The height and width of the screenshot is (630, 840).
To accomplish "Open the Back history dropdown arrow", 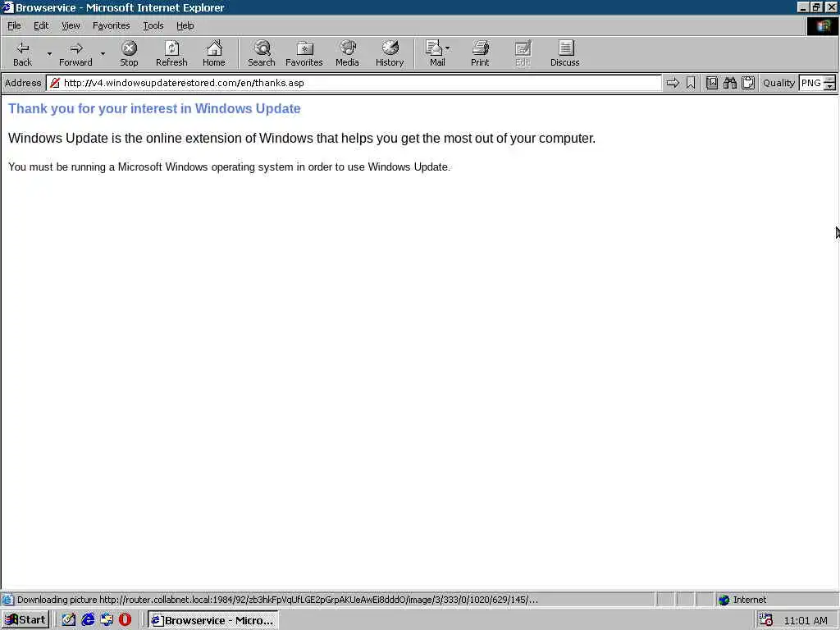I will point(49,53).
